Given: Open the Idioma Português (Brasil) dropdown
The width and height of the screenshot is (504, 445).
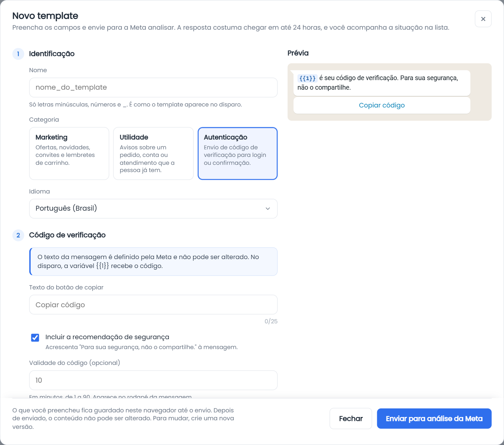Looking at the screenshot, I should click(x=153, y=209).
